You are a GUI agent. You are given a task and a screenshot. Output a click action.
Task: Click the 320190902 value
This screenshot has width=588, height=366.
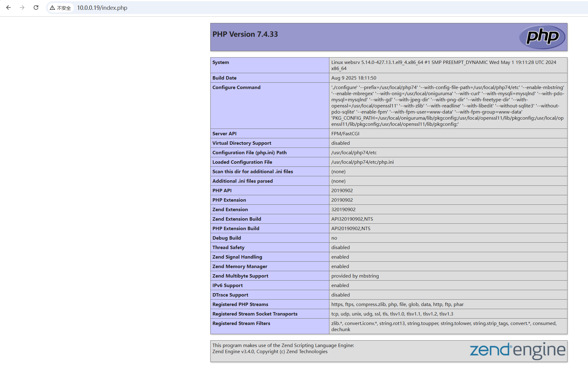[343, 210]
